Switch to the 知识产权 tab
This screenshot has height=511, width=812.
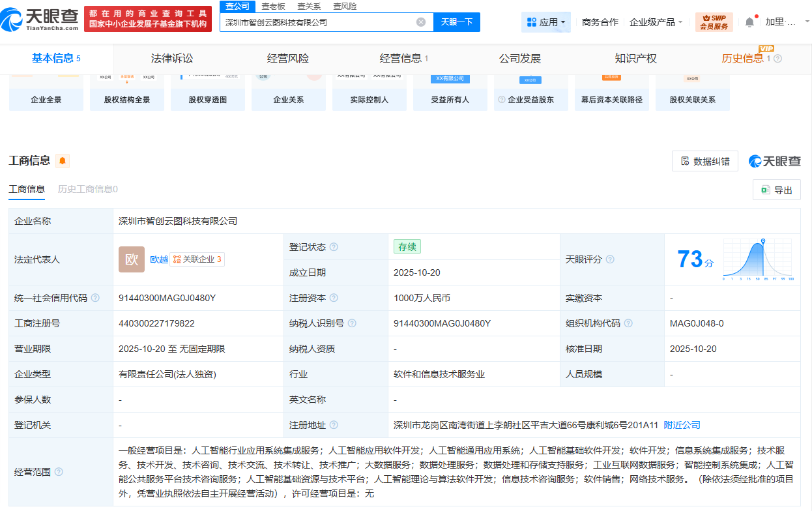635,59
